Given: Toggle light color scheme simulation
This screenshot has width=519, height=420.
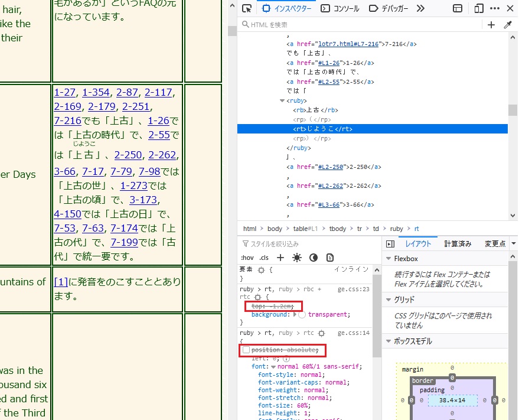Looking at the screenshot, I should click(x=297, y=258).
